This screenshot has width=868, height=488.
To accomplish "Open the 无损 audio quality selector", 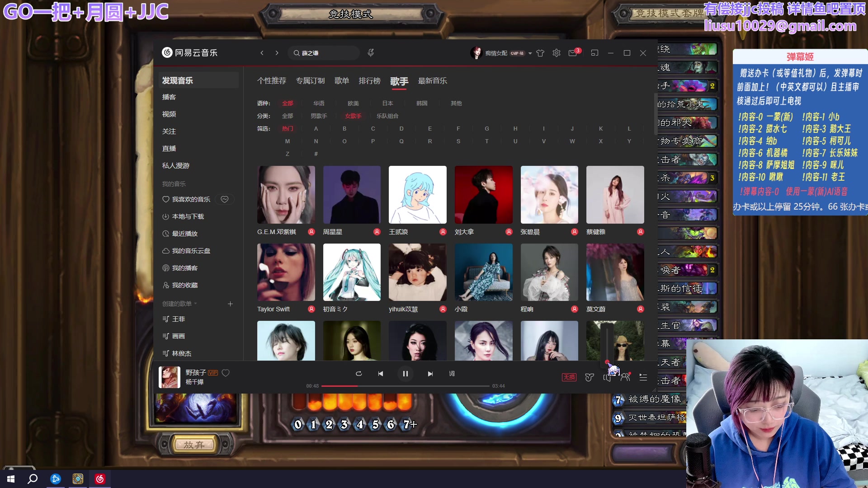I will [569, 377].
